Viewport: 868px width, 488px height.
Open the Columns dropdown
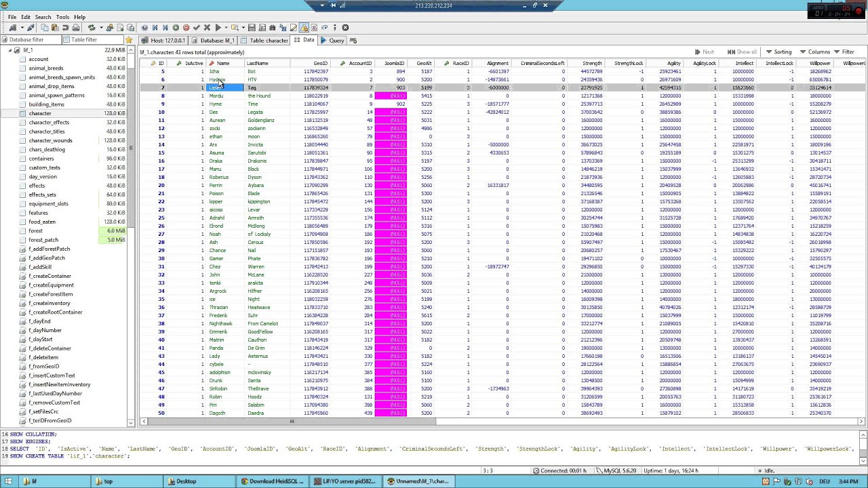(814, 52)
